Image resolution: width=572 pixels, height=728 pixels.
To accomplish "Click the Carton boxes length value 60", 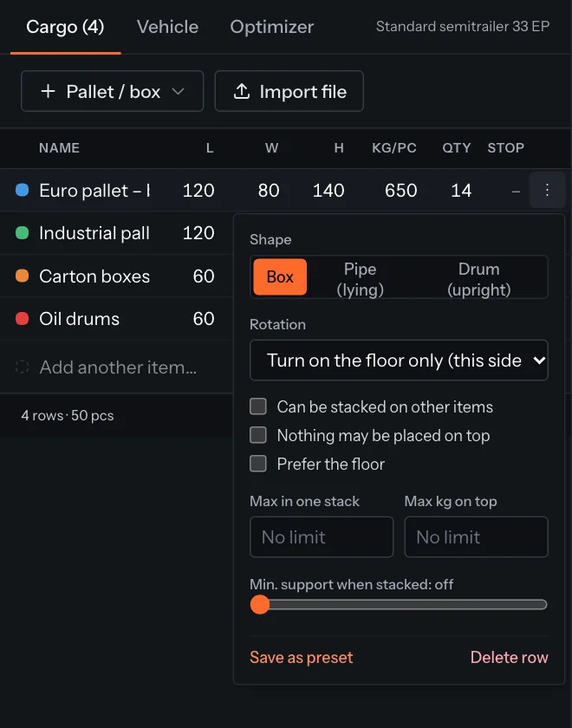I will (x=204, y=276).
